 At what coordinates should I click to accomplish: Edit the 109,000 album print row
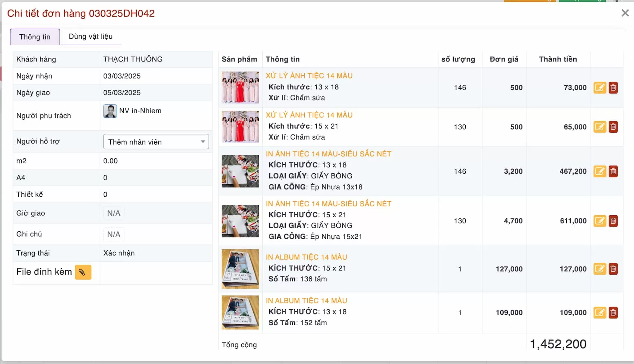(x=600, y=313)
